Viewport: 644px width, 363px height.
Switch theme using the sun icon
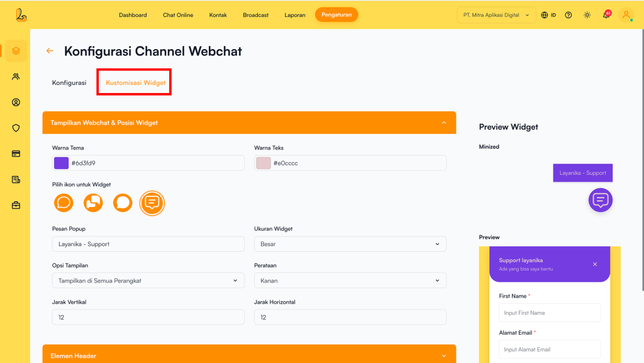coord(587,15)
